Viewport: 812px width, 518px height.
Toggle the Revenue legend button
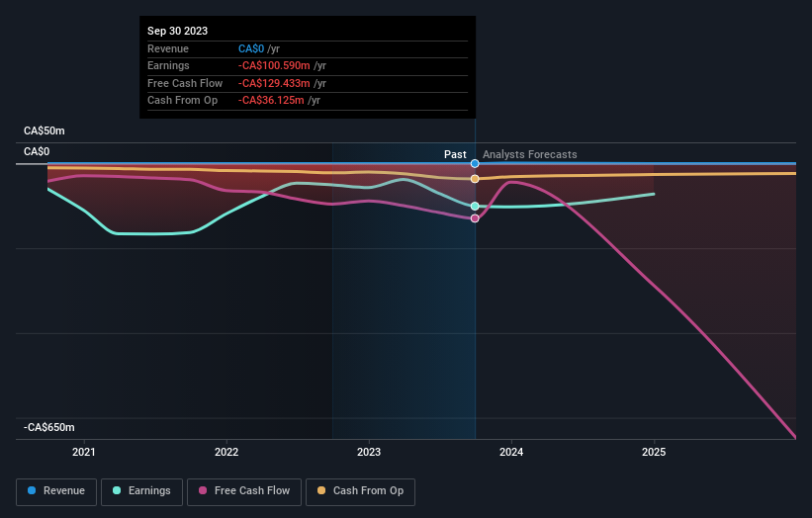click(56, 491)
